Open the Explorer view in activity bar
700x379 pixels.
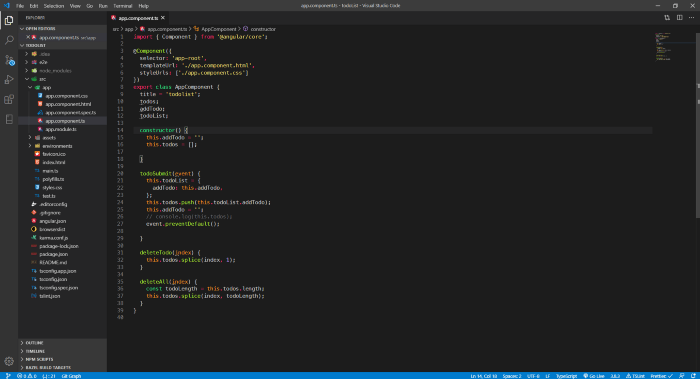[9, 20]
